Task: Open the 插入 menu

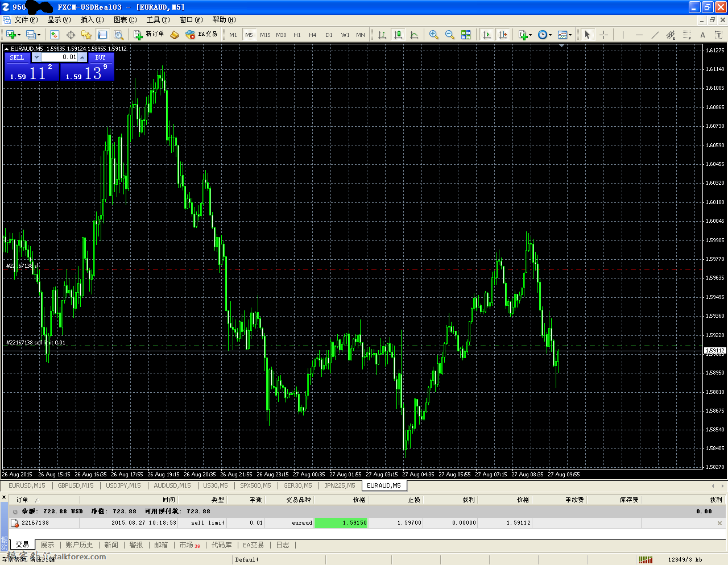Action: tap(92, 20)
